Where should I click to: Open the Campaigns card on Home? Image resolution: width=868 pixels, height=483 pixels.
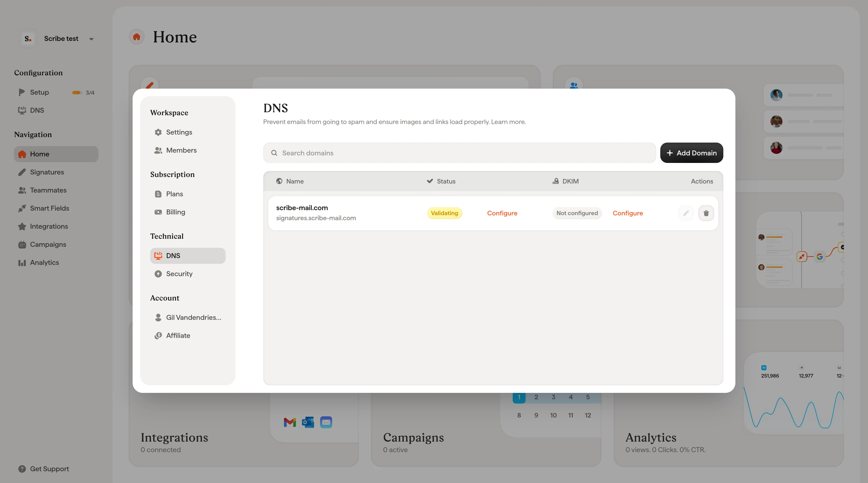[486, 430]
